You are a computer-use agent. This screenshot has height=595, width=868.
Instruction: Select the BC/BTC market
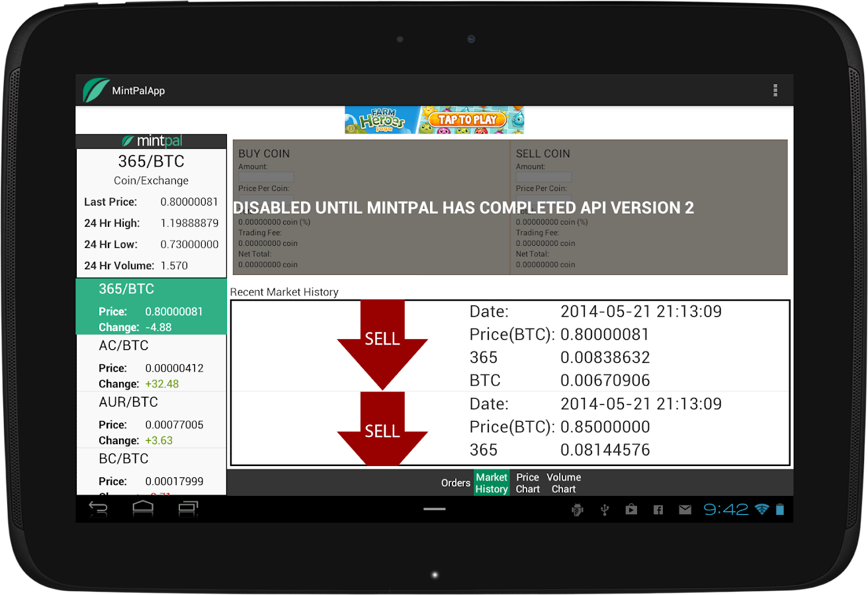(x=152, y=471)
